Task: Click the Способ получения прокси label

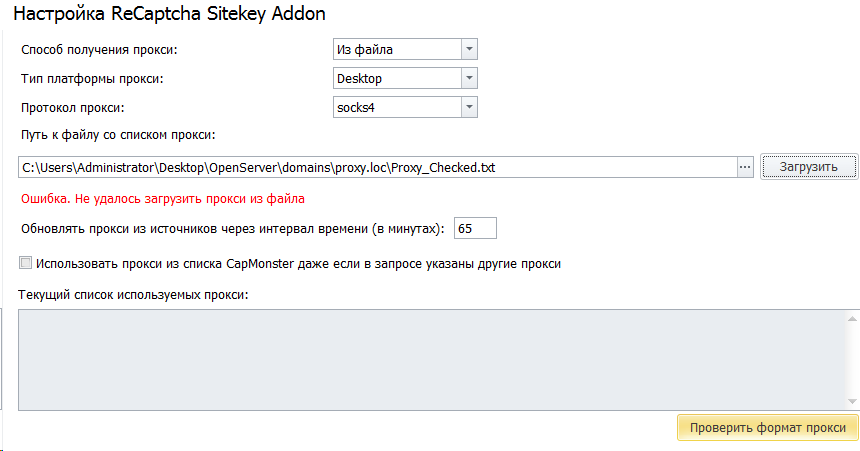Action: [105, 49]
